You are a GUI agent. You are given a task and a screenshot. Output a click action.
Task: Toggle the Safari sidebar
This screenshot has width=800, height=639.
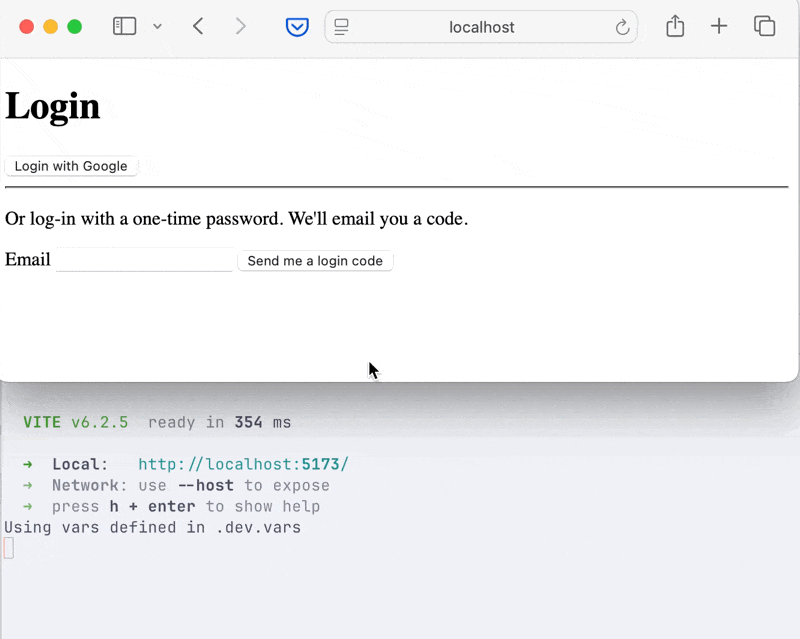coord(124,27)
